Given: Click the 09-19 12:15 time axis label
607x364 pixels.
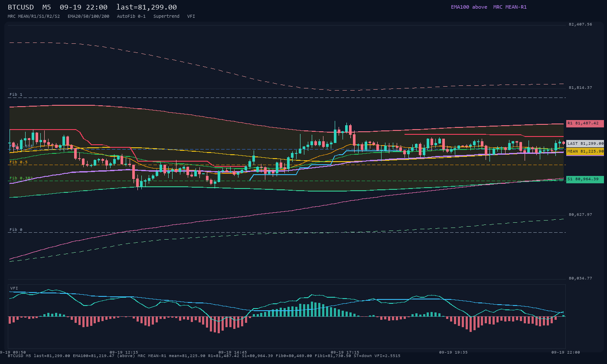Looking at the screenshot, I should (124, 352).
